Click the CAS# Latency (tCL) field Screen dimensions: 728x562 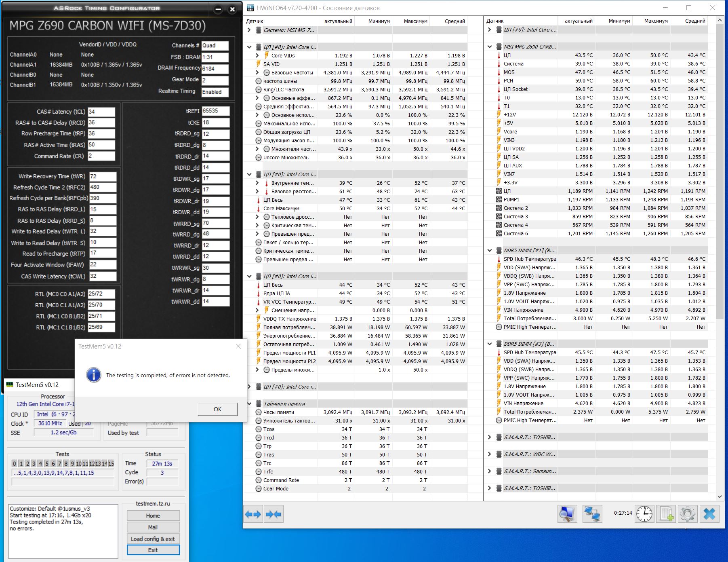101,112
